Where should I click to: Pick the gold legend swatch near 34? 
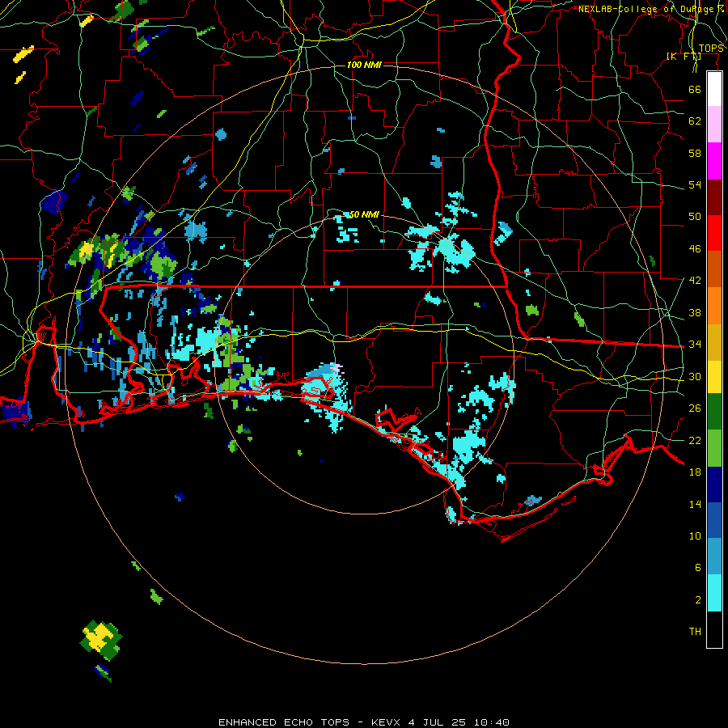(x=714, y=342)
